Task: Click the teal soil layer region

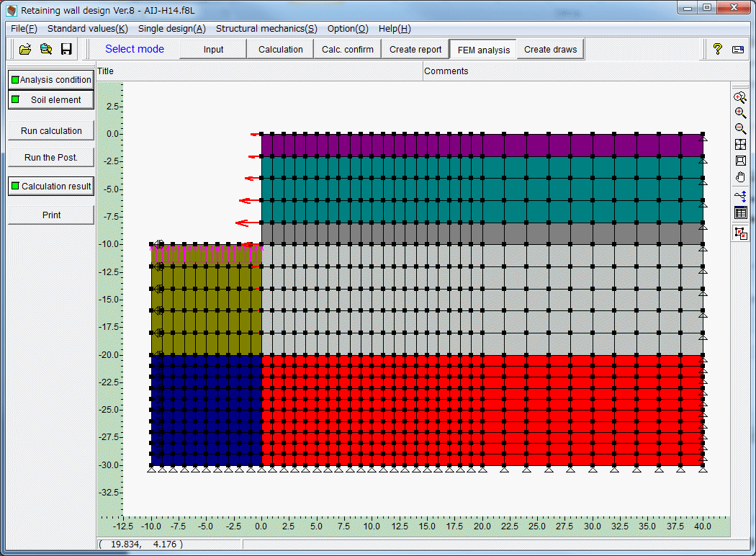Action: 482,189
